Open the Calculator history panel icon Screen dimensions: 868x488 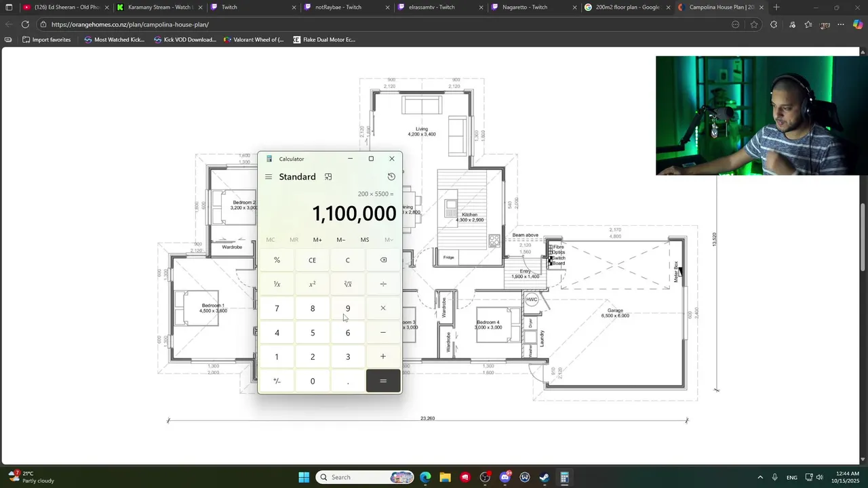click(x=391, y=177)
